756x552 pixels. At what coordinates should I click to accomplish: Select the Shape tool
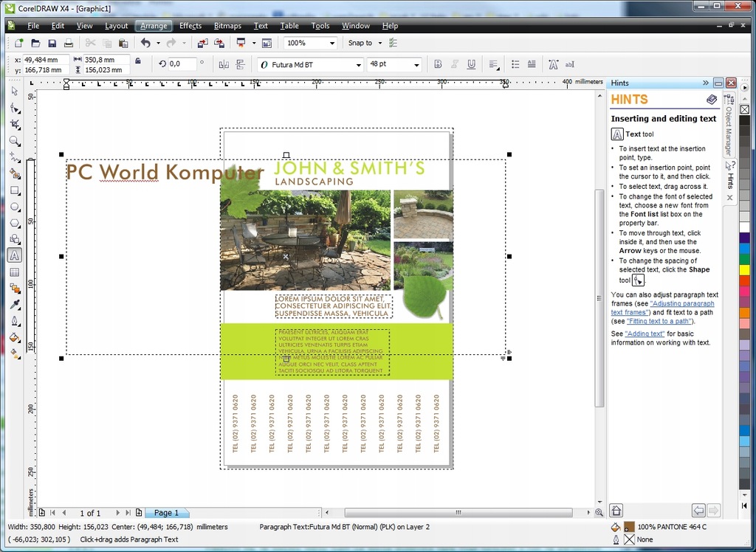point(13,108)
